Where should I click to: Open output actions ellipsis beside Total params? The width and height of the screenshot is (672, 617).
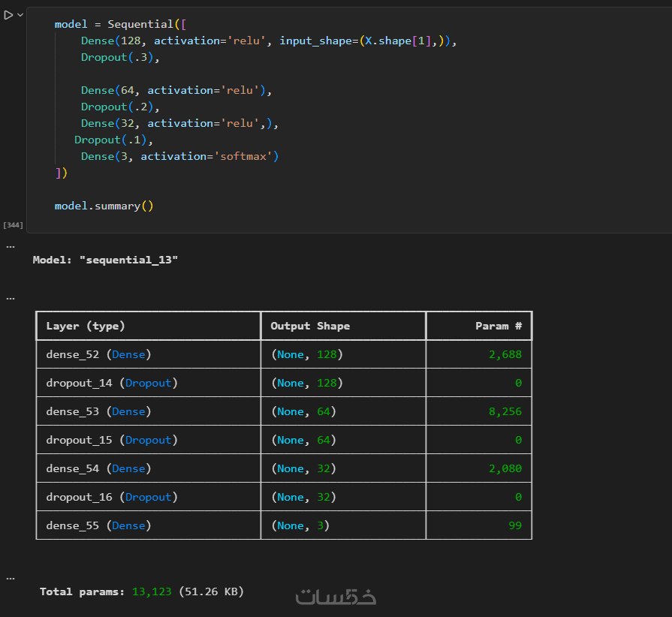click(11, 579)
